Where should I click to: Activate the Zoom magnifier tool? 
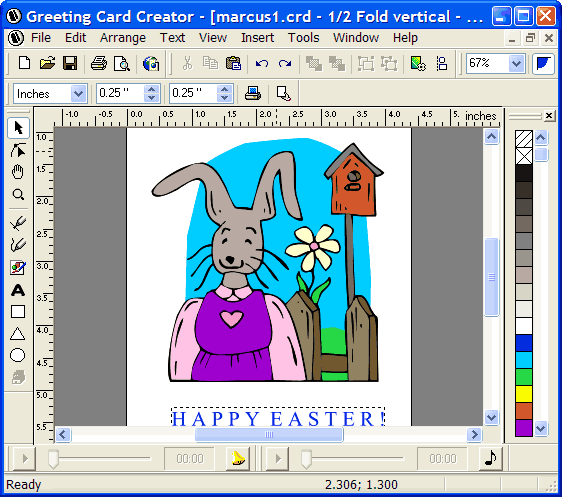[x=18, y=195]
